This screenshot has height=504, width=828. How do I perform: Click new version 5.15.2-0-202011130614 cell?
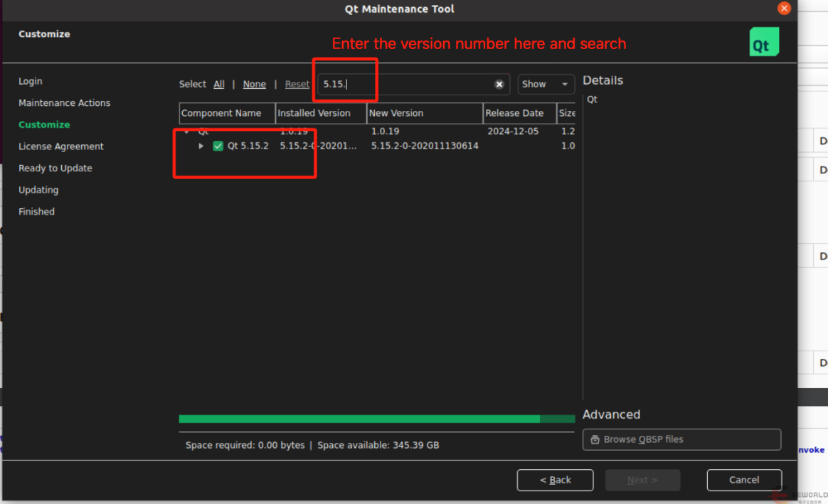pyautogui.click(x=425, y=146)
